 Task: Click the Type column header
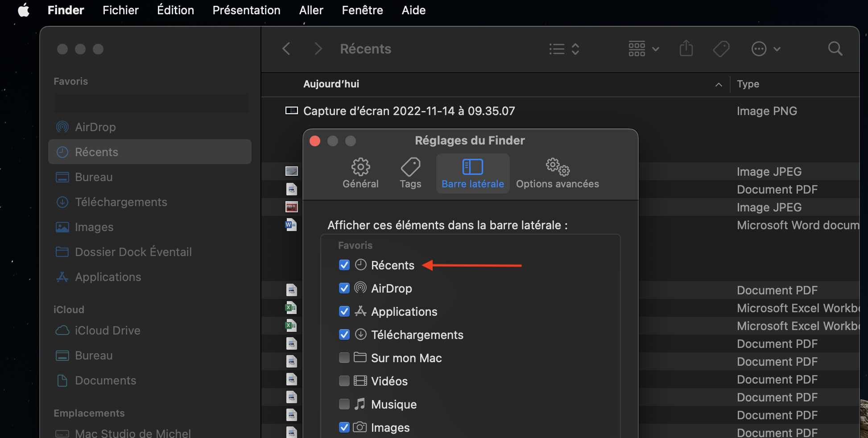coord(748,84)
